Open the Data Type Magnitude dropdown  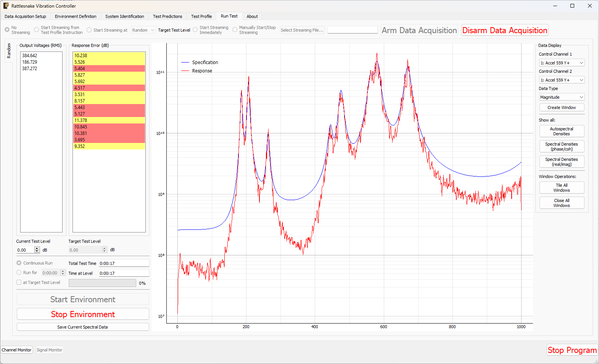562,97
